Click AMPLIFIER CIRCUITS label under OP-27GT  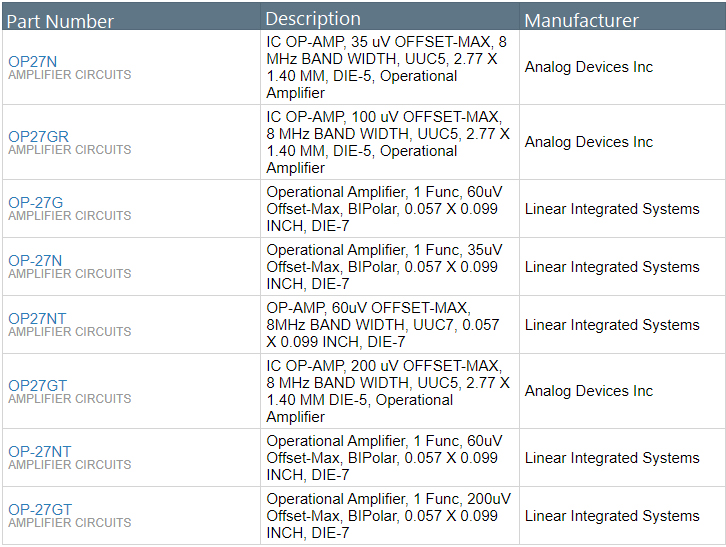click(69, 523)
